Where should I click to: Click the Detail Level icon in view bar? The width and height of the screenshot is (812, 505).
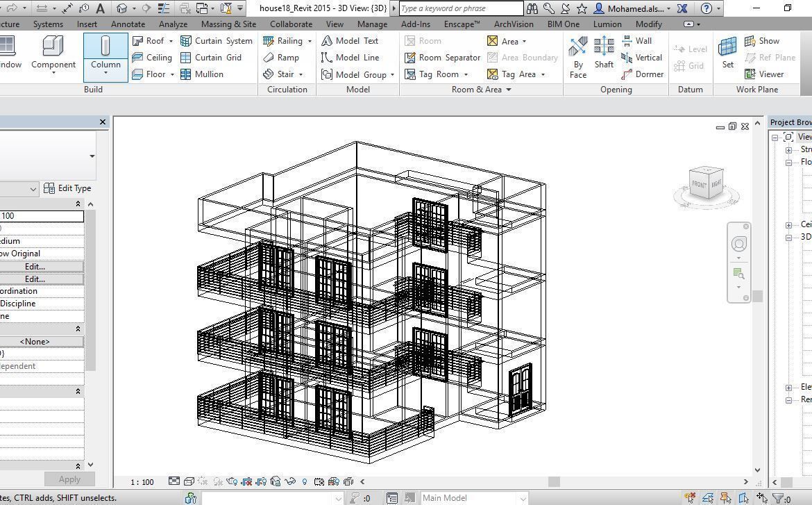pyautogui.click(x=174, y=481)
